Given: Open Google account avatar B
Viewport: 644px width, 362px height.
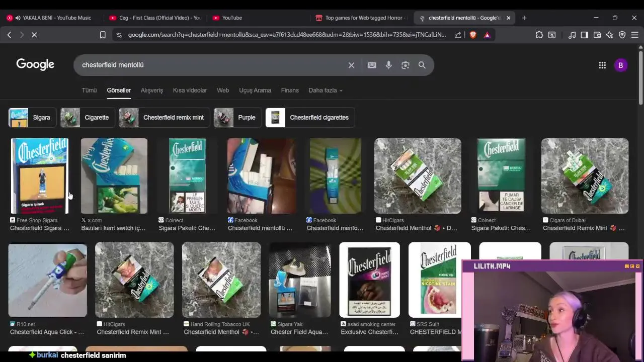Looking at the screenshot, I should point(621,65).
